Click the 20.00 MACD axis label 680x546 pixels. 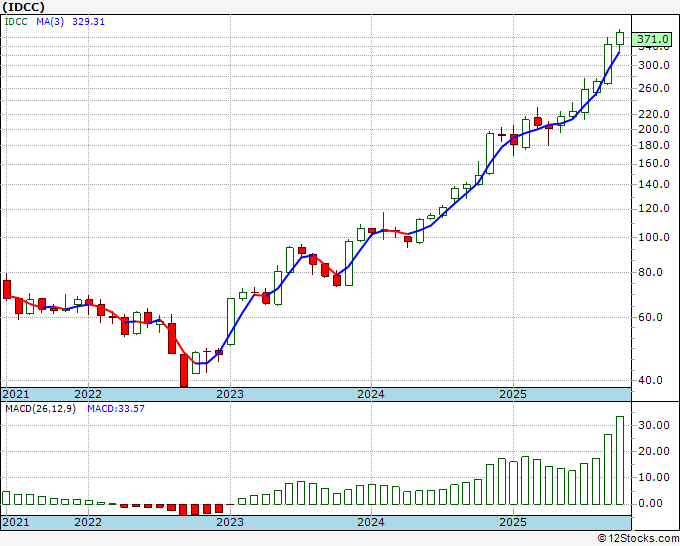654,451
